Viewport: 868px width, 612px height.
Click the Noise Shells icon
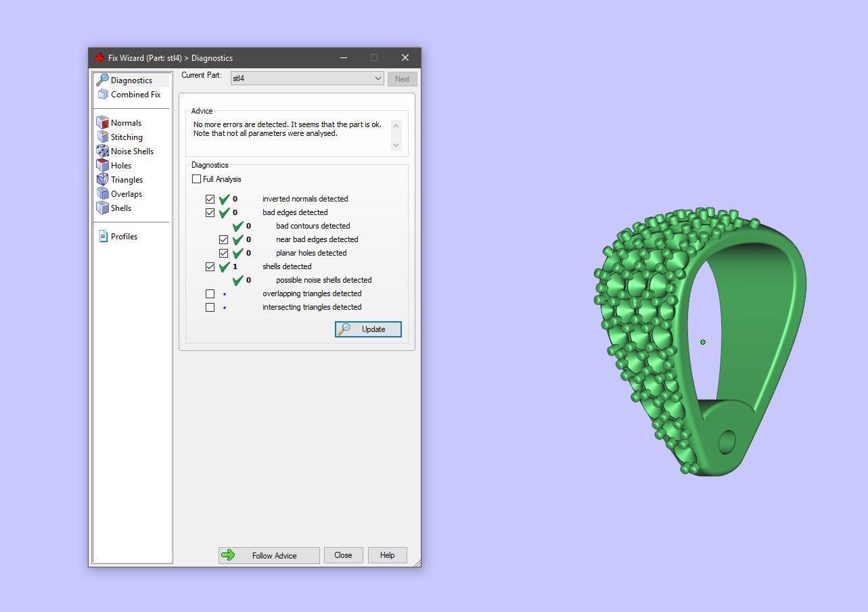pyautogui.click(x=102, y=151)
